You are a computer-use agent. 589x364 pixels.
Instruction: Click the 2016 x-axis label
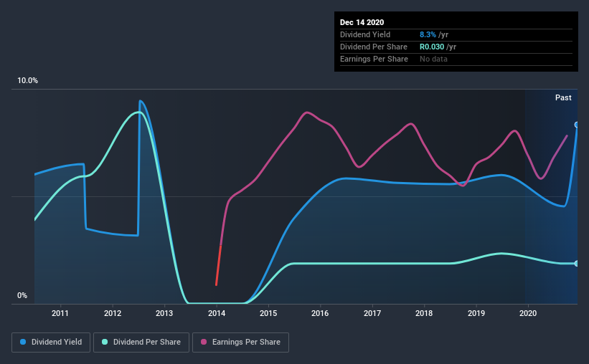point(320,313)
